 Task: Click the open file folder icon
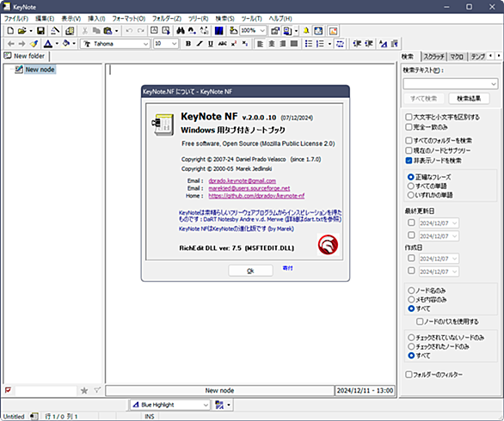pos(22,31)
